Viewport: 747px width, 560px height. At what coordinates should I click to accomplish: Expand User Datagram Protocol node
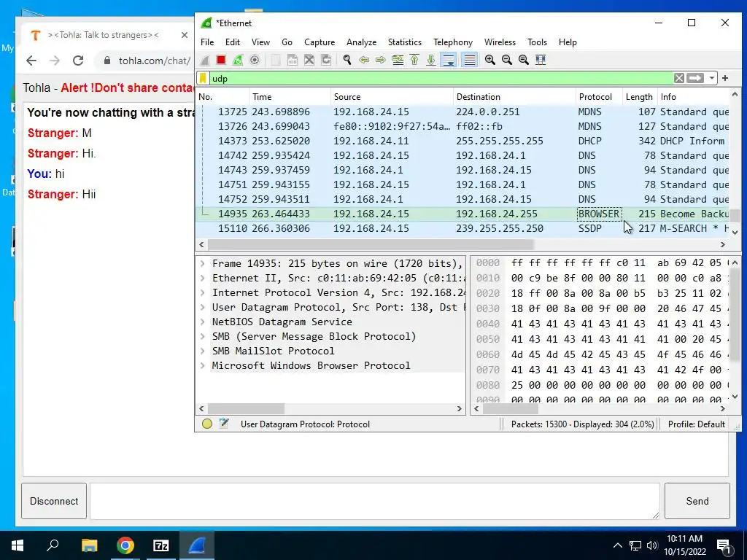pos(203,308)
